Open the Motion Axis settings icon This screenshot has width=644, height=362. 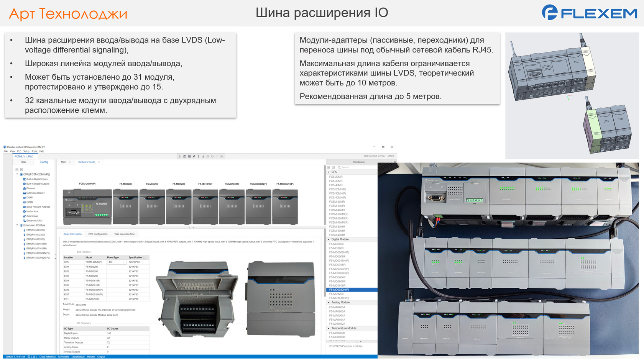[24, 211]
